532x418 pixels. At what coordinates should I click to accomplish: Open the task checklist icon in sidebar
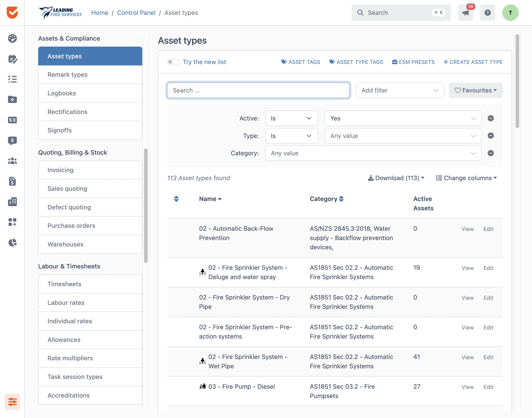click(x=12, y=79)
